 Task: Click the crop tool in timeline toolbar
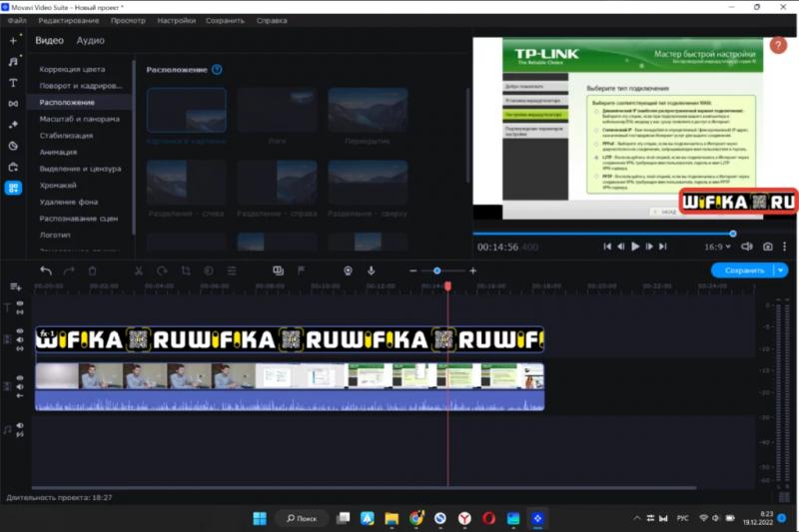[x=185, y=270]
